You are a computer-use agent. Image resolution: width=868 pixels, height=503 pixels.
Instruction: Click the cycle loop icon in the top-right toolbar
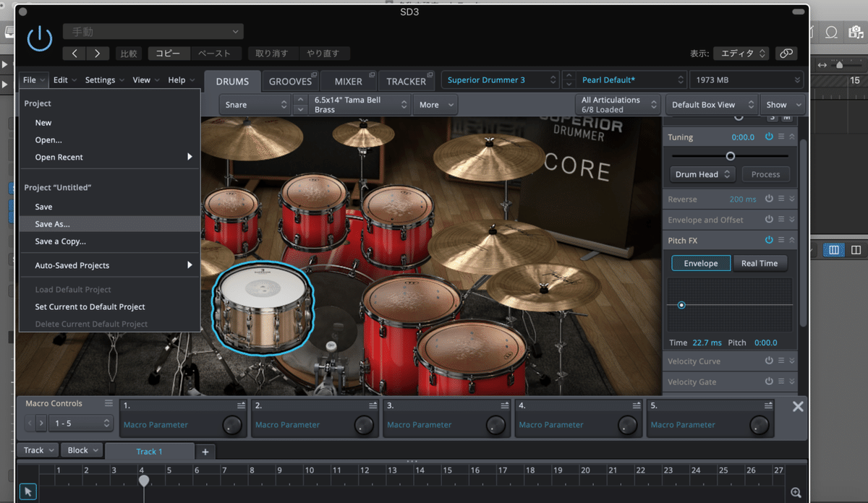pos(831,33)
